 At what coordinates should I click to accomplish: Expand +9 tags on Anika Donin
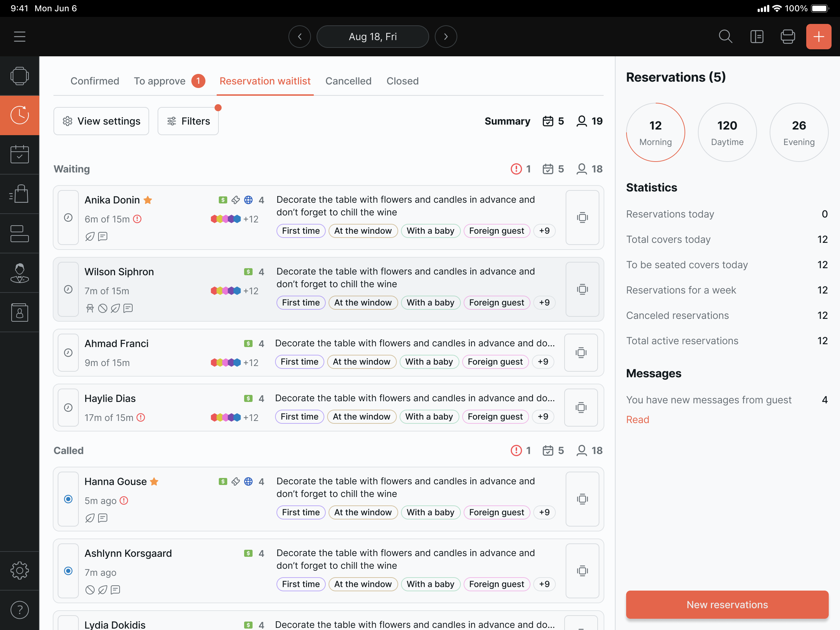tap(544, 231)
